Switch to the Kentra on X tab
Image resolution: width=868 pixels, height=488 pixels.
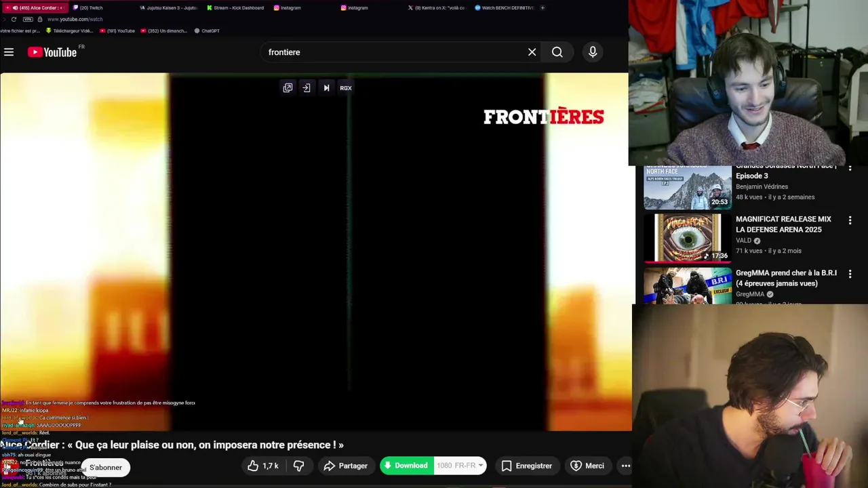click(x=437, y=7)
